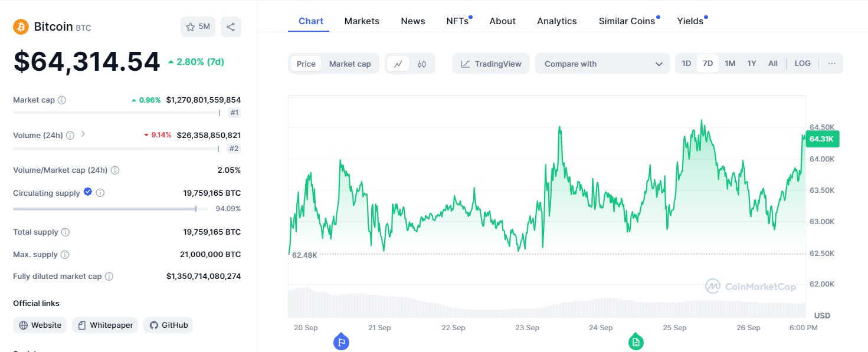This screenshot has width=868, height=352.
Task: Open the News tab
Action: point(413,21)
